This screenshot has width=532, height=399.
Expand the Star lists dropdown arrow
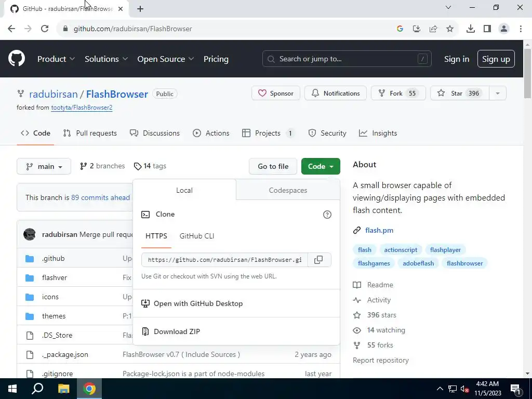tap(498, 94)
